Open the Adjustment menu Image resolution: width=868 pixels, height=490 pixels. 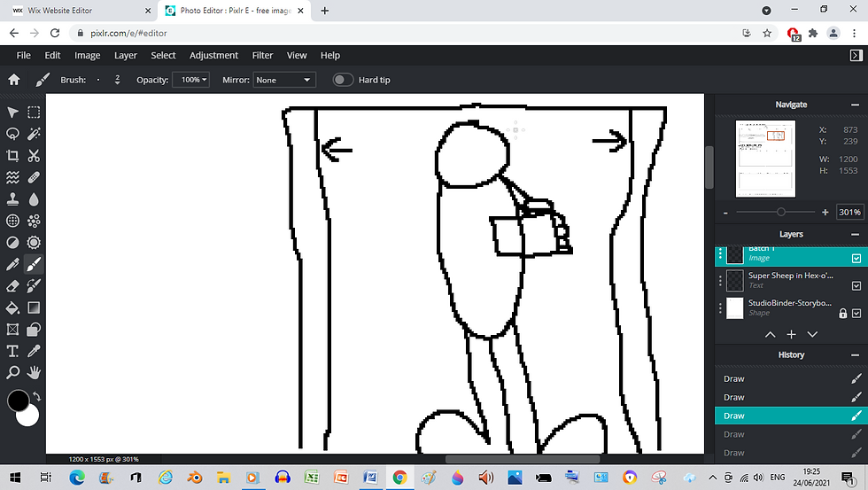(213, 55)
